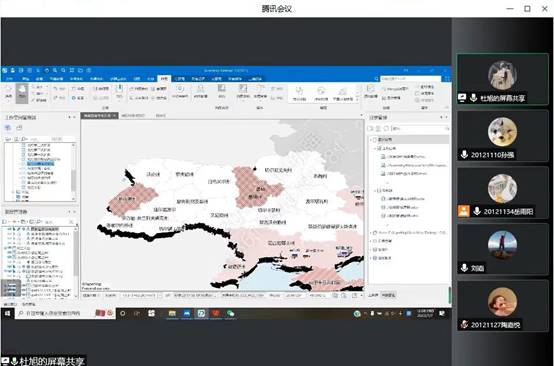Toggle the first checkbox in ribbon's right group

417,87
